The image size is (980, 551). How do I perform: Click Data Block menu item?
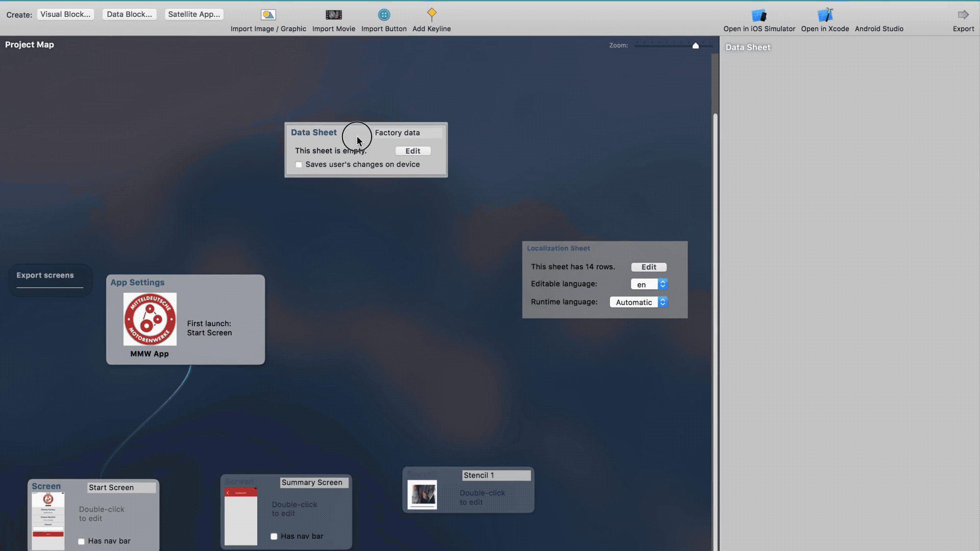coord(130,13)
